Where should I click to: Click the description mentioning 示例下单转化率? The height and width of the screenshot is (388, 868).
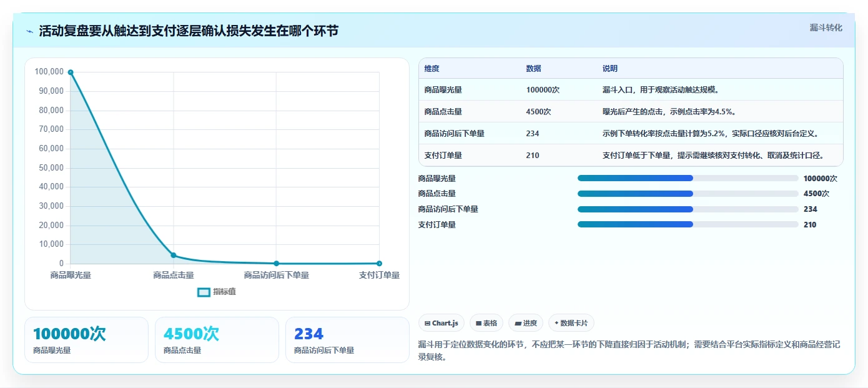click(711, 134)
